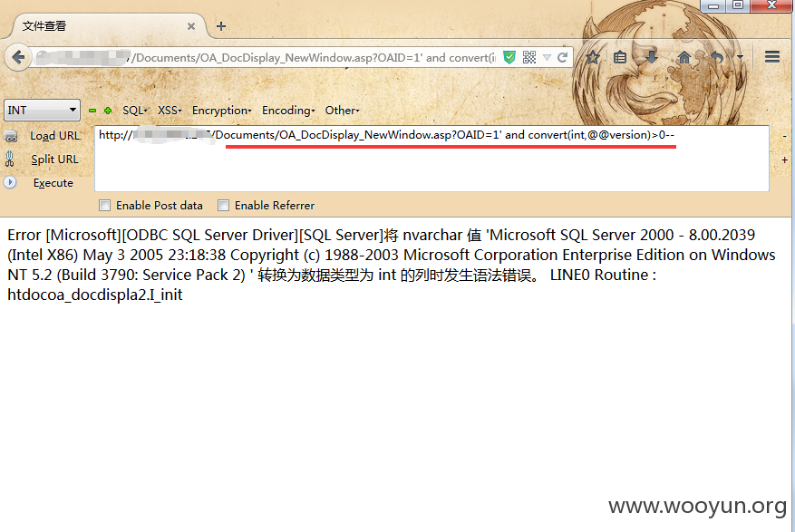Open the Encoding menu

[x=288, y=111]
